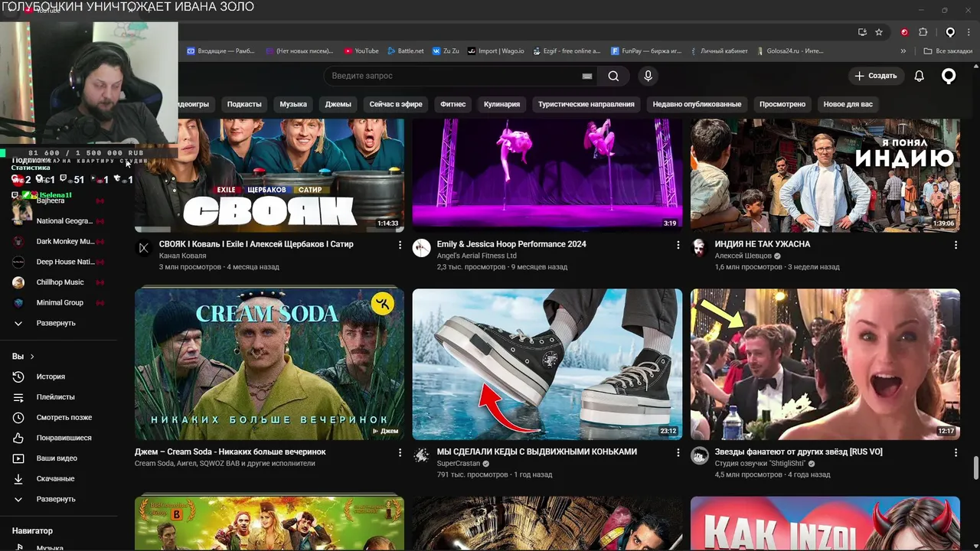Open the Вы section chevron
Screen dimensions: 980x551
[x=32, y=357]
